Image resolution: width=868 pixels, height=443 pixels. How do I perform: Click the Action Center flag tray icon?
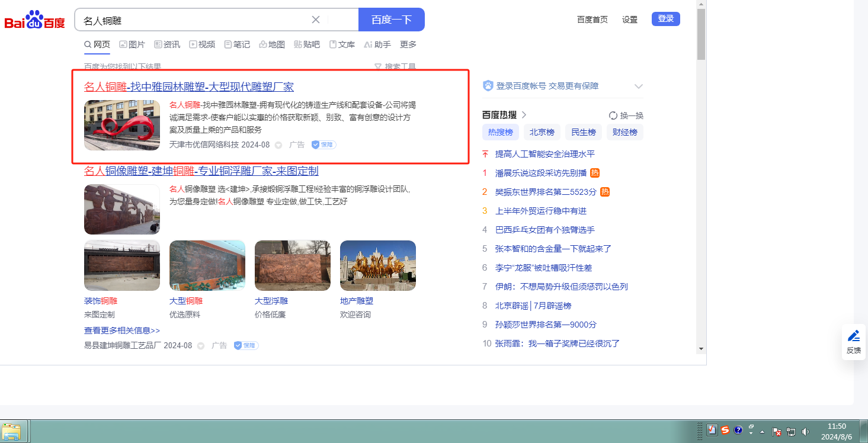click(x=777, y=432)
